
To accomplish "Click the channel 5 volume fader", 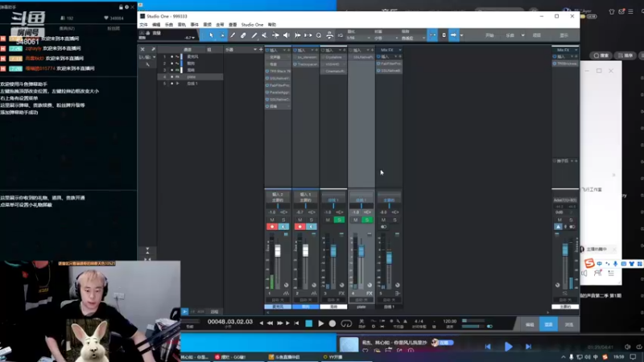I will (389, 257).
